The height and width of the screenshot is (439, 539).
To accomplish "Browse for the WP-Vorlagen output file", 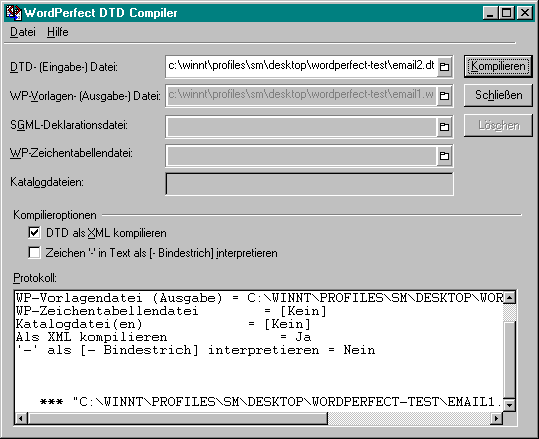I will click(444, 95).
